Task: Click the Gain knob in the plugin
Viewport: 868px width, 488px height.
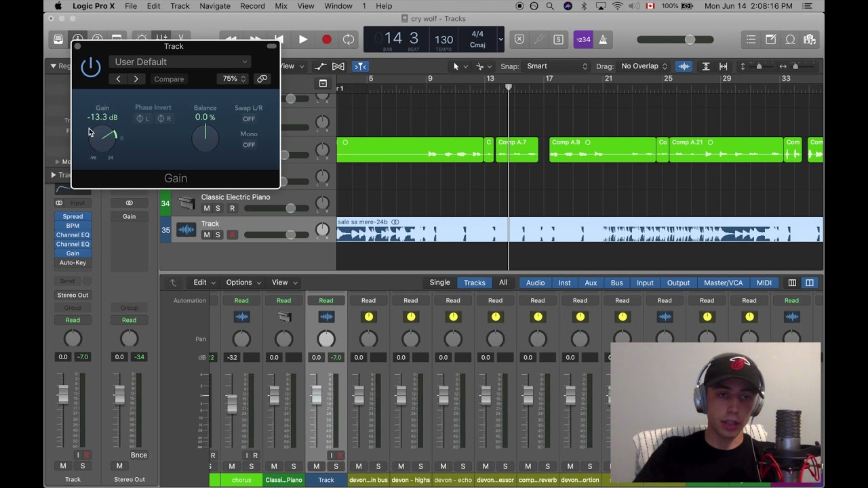Action: point(102,139)
